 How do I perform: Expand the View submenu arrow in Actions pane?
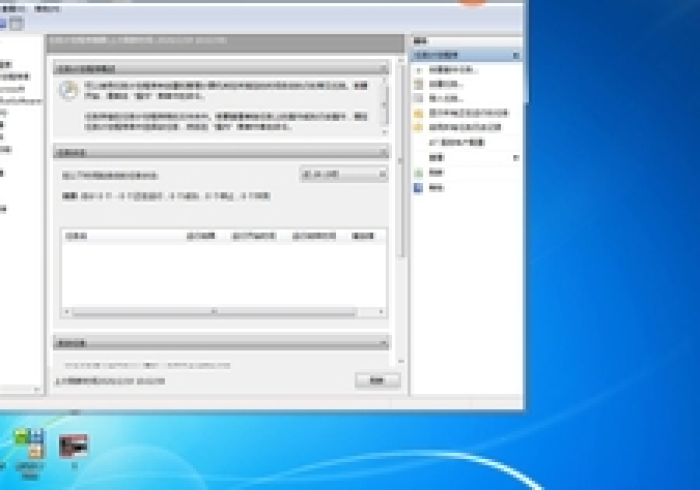[516, 158]
